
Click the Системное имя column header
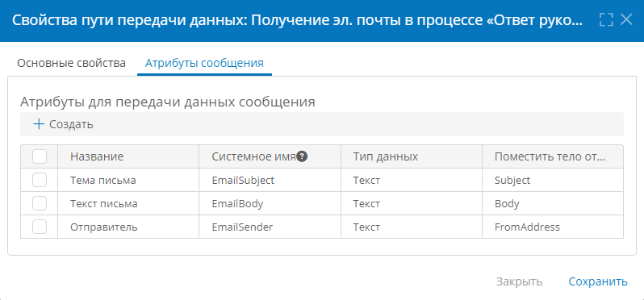(x=270, y=156)
